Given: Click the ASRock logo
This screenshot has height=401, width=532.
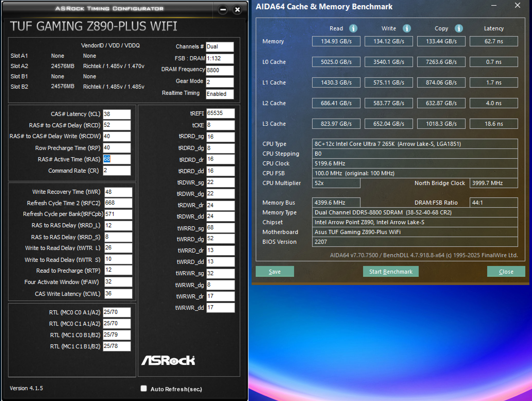Looking at the screenshot, I should (x=168, y=360).
